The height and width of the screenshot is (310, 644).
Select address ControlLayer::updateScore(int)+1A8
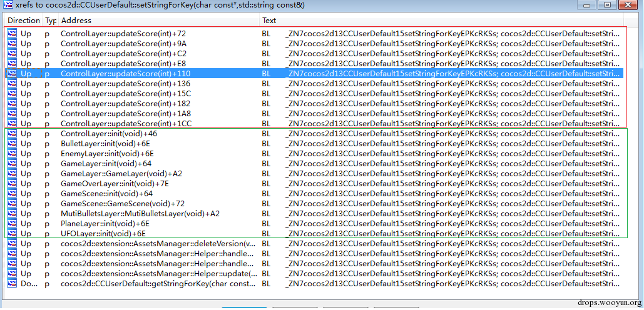tap(126, 113)
